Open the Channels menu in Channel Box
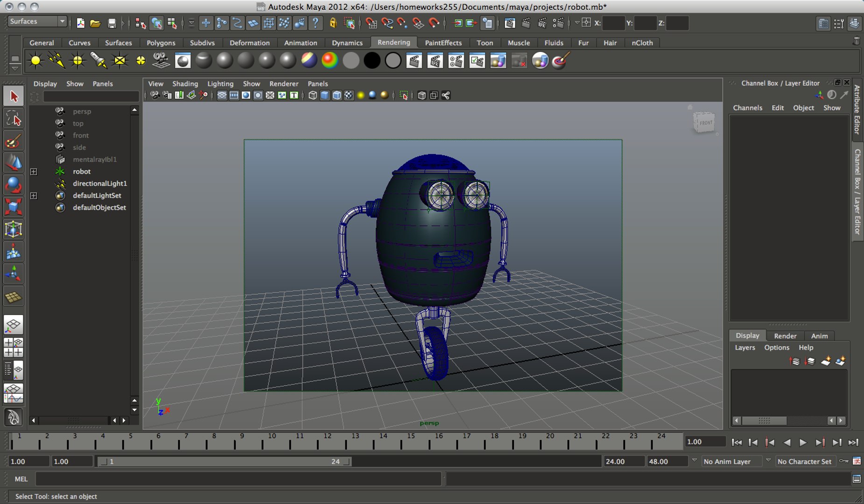 747,108
